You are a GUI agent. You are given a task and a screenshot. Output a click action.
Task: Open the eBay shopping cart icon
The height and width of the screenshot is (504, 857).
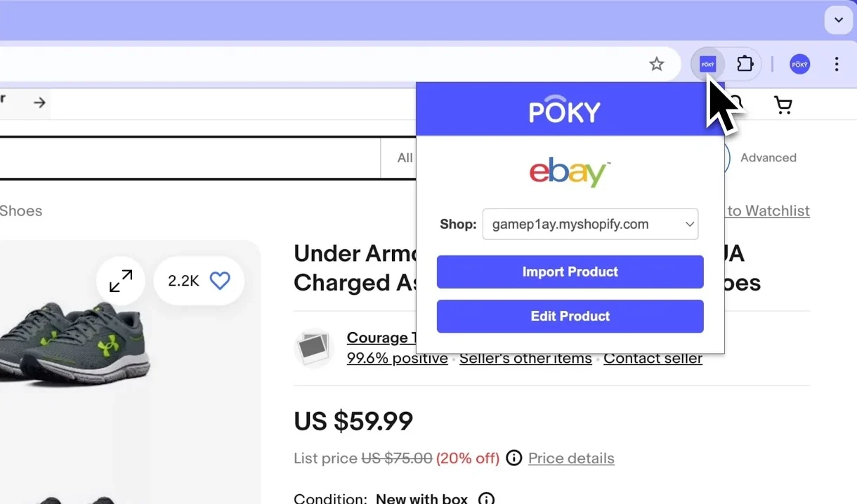coord(783,104)
